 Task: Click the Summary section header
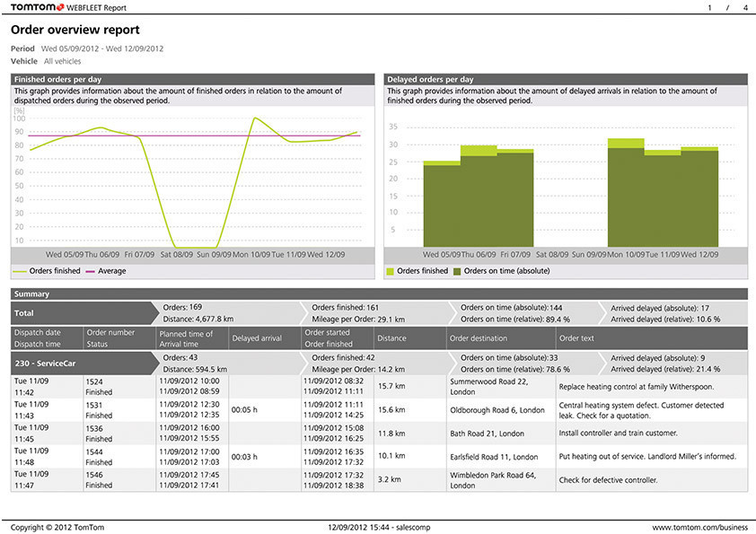(32, 293)
